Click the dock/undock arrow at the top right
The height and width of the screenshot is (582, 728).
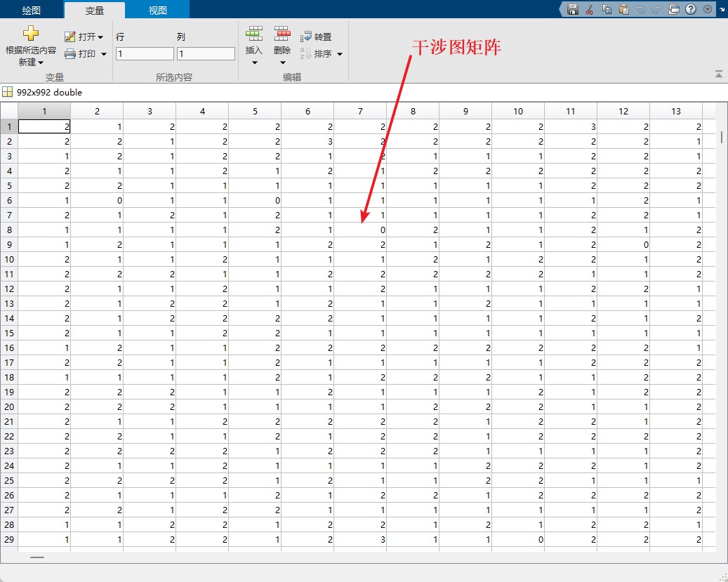tap(722, 9)
